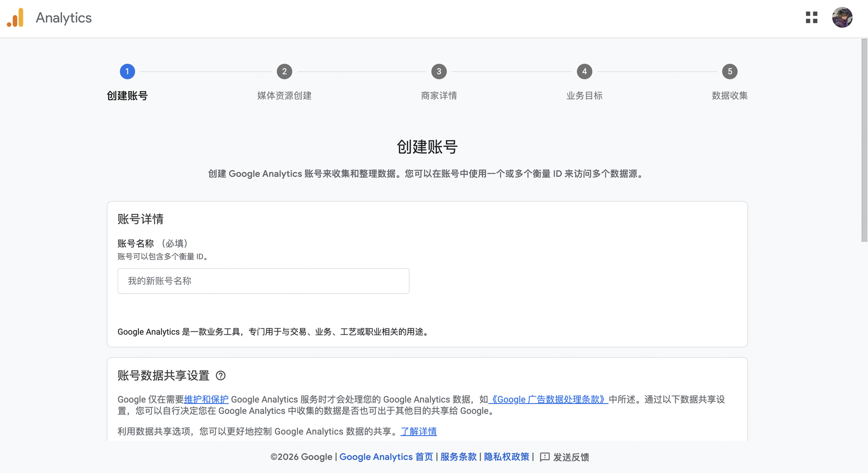Focus the 我的新账号名称 input field

pos(263,281)
